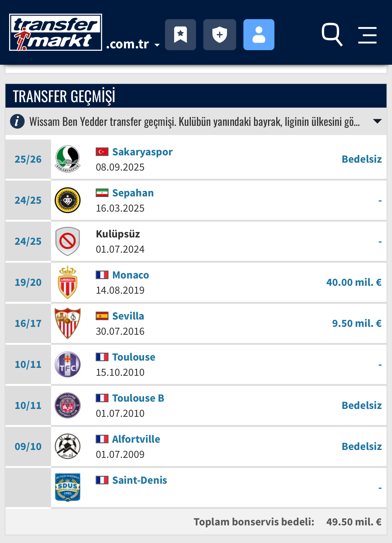Screen dimensions: 392x543
Task: Open the 9.50 mil. € Sevilla fee
Action: (x=357, y=323)
